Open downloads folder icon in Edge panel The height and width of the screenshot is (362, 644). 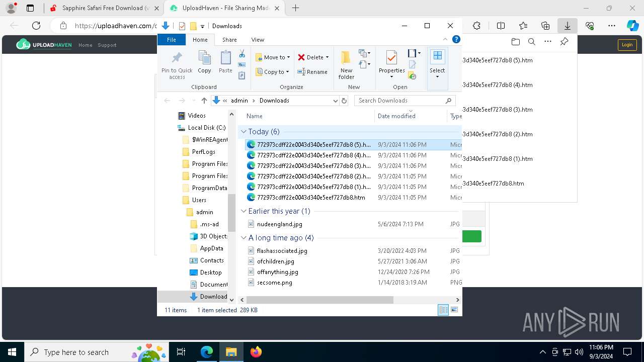tap(515, 42)
